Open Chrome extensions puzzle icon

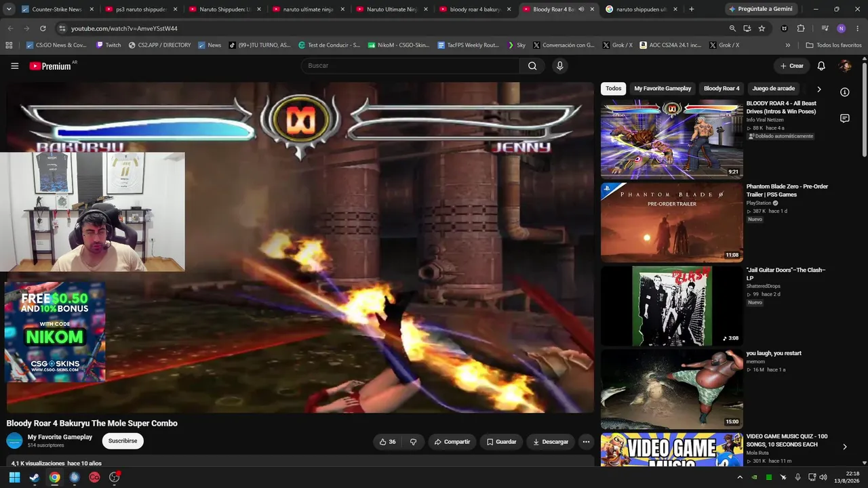(801, 28)
